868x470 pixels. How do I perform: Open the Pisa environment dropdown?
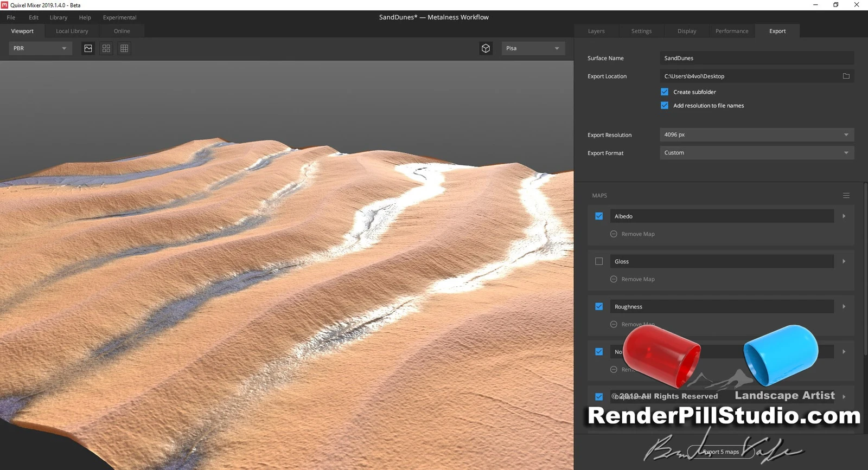(x=533, y=48)
